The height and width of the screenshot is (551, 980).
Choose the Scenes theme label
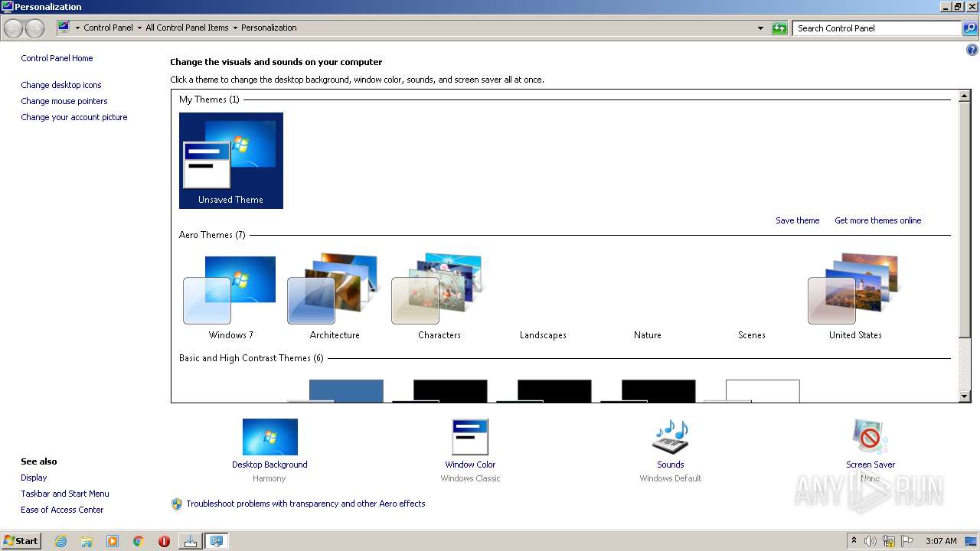pyautogui.click(x=751, y=335)
